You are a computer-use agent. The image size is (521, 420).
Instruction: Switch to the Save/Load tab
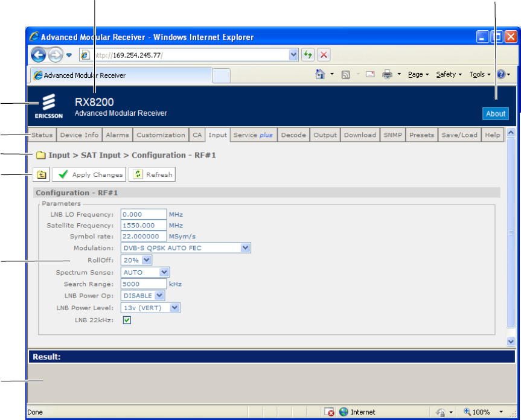(459, 135)
